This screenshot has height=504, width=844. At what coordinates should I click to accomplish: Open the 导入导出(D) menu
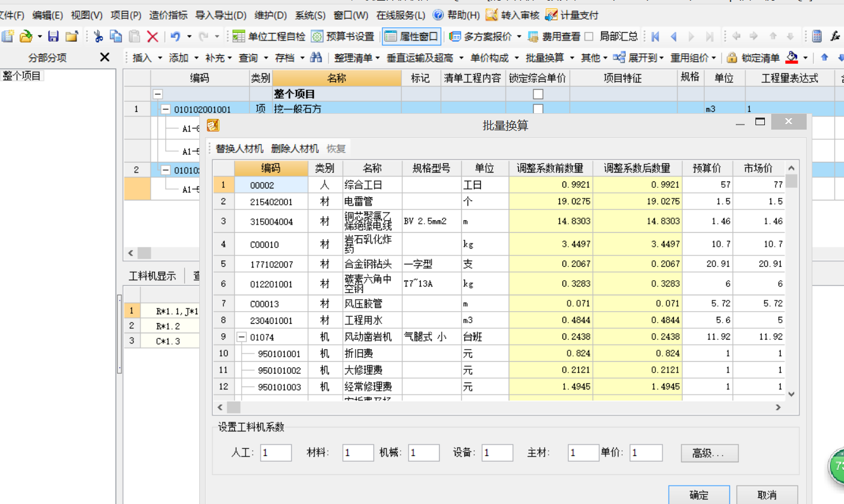click(221, 15)
